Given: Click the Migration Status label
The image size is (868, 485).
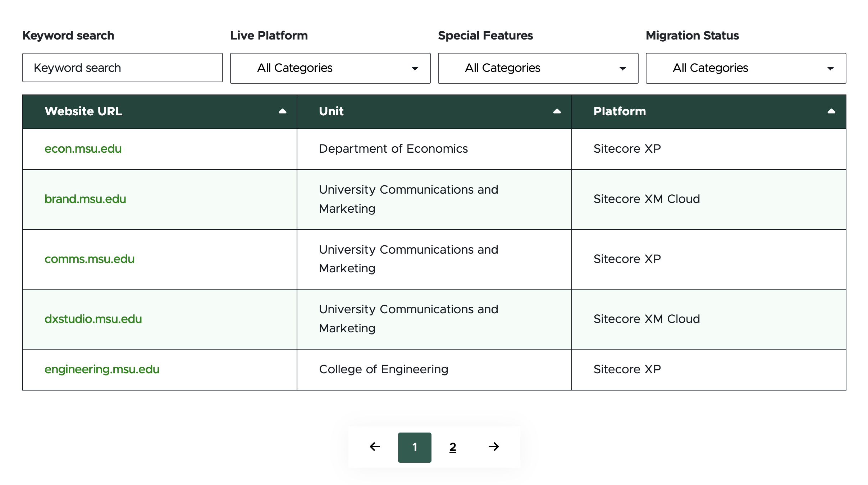Looking at the screenshot, I should click(x=692, y=36).
